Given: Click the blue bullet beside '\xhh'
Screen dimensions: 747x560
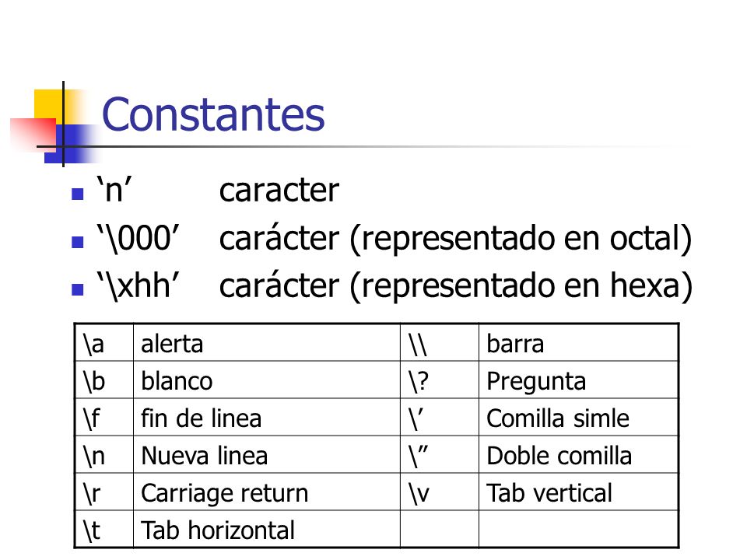Looking at the screenshot, I should 78,289.
